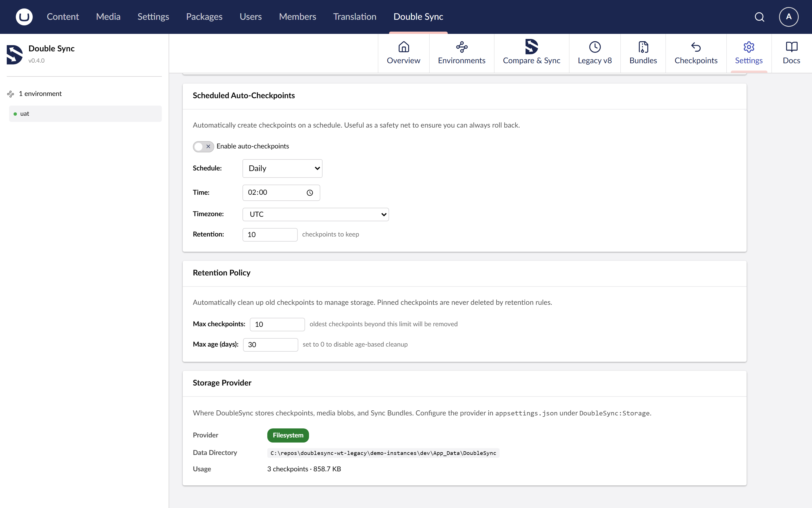Open the Timezone UTC dropdown
Viewport: 812px width, 508px height.
[x=315, y=214]
